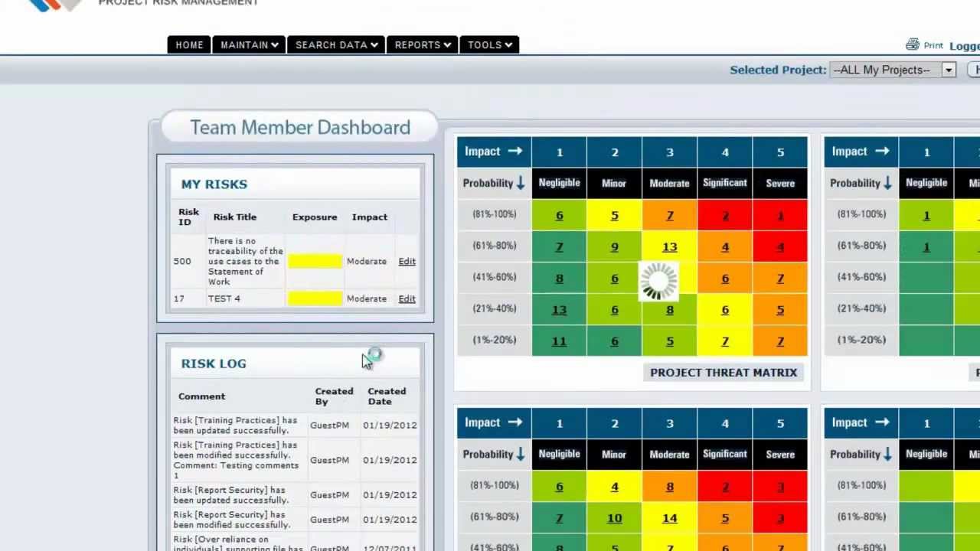Select the Impact column header in My Risks
This screenshot has width=980, height=551.
[x=369, y=217]
